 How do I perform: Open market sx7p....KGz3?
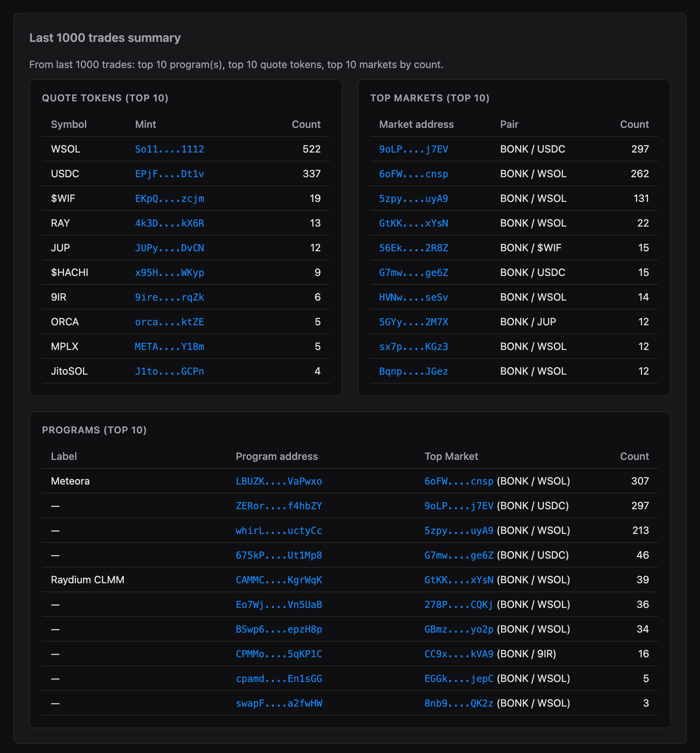(414, 347)
